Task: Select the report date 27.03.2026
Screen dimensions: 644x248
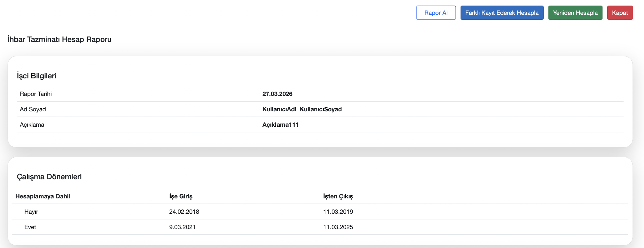Action: click(x=277, y=94)
